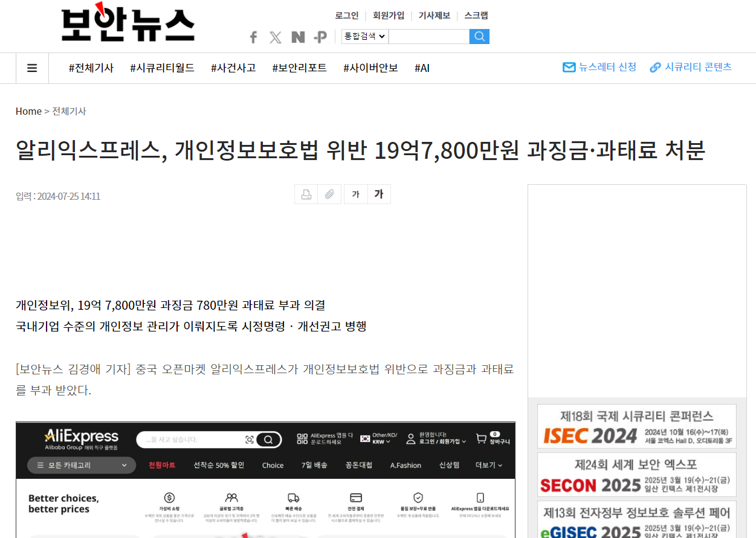Open the Naver N icon
Viewport: 756px width, 538px height.
(298, 37)
